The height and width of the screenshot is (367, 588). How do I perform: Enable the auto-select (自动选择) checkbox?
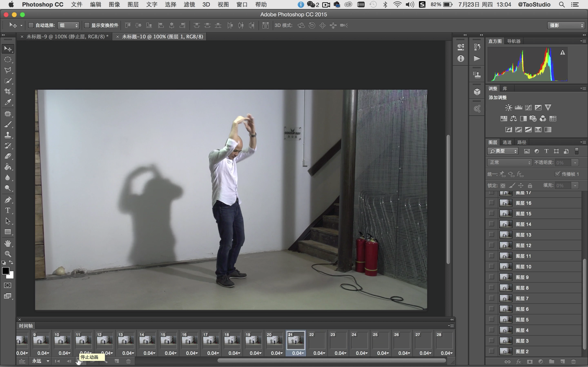pyautogui.click(x=31, y=25)
